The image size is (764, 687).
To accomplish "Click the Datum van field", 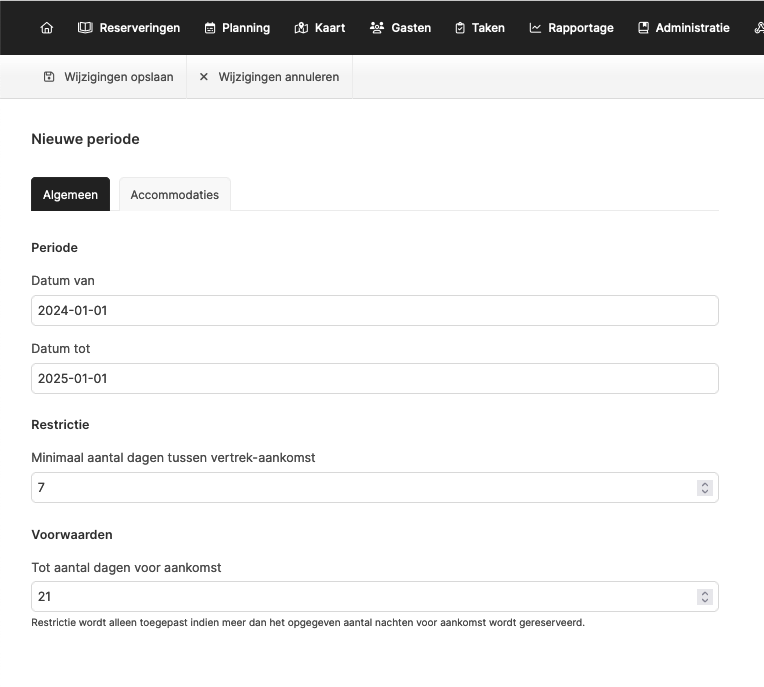I will [375, 310].
